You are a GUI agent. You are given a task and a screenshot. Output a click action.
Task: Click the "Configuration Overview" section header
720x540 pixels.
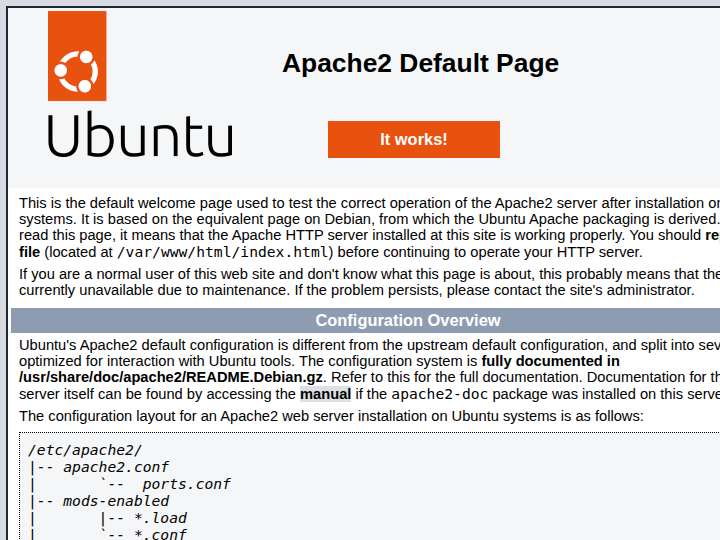(x=408, y=320)
